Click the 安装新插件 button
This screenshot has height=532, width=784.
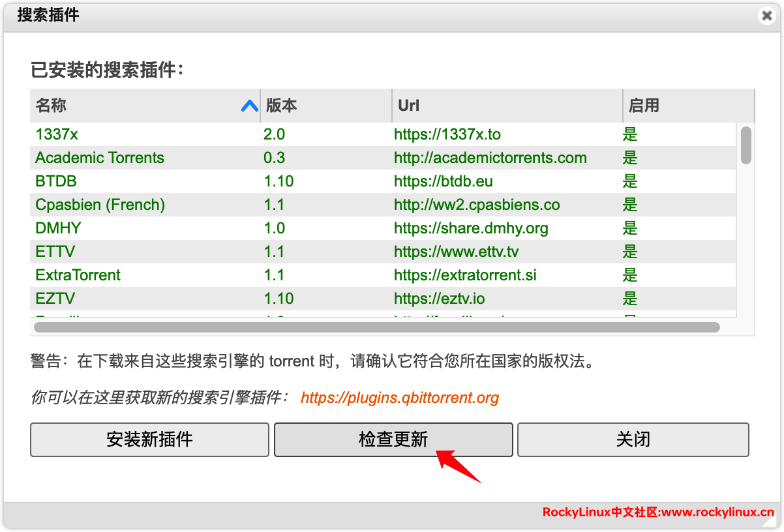coord(149,439)
